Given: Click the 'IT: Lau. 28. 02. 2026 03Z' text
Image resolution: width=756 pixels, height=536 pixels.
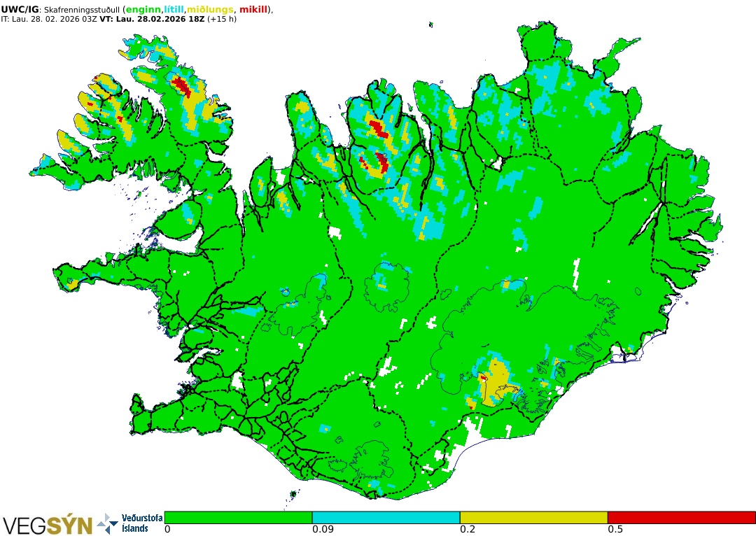Looking at the screenshot, I should (x=48, y=20).
